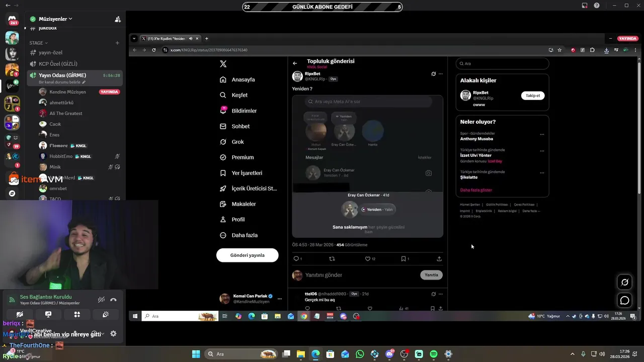Bookmark page with star icon
644x362 pixels.
tap(559, 50)
